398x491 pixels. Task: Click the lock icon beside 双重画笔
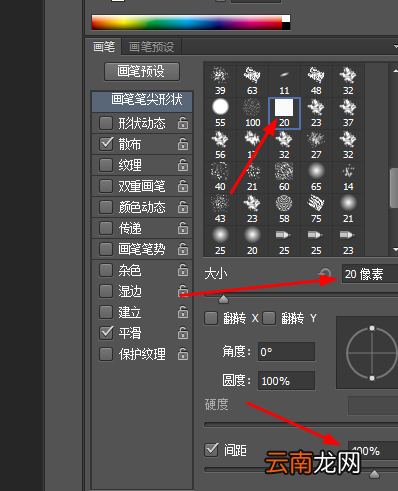(x=183, y=186)
